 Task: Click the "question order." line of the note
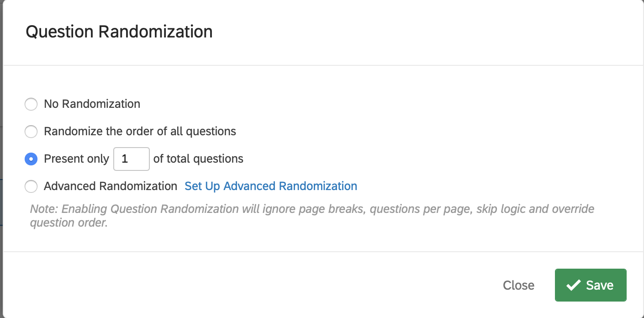tap(69, 223)
